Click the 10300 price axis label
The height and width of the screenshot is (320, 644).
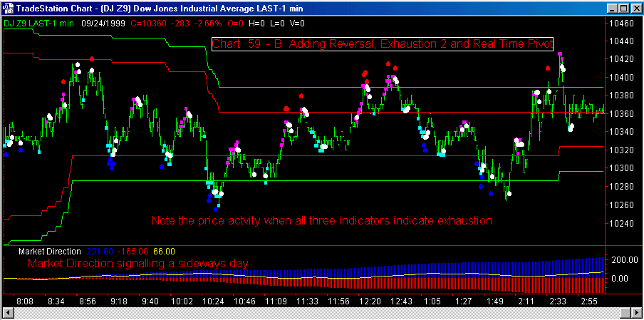point(622,168)
